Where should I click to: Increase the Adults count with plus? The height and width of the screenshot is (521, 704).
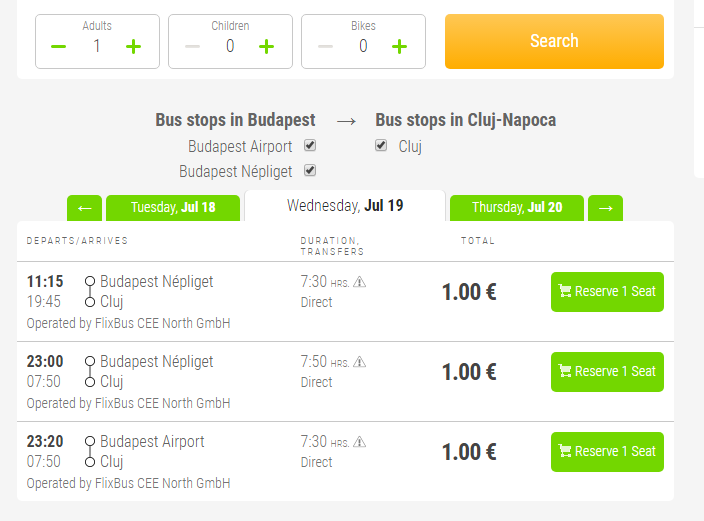[x=133, y=46]
